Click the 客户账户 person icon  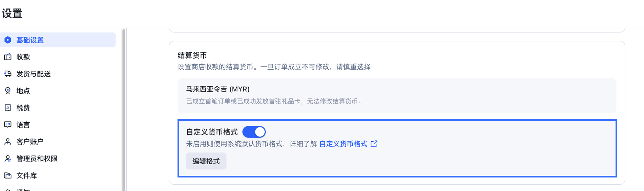[7, 142]
